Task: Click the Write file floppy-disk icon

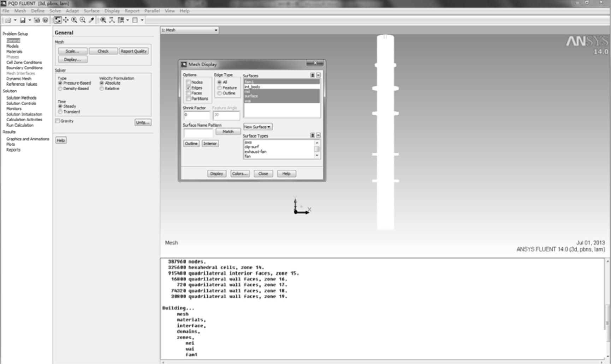Action: point(23,20)
